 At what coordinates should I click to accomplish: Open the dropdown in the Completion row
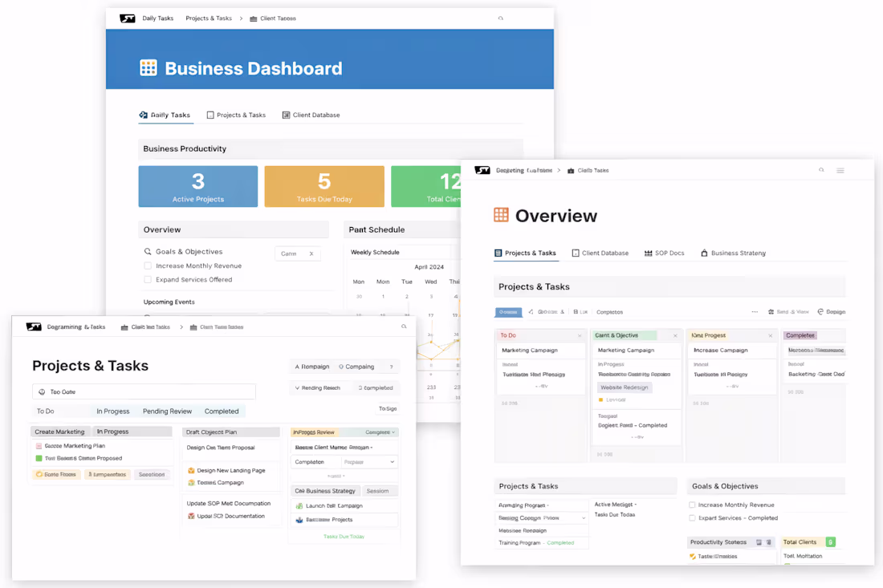(x=392, y=462)
